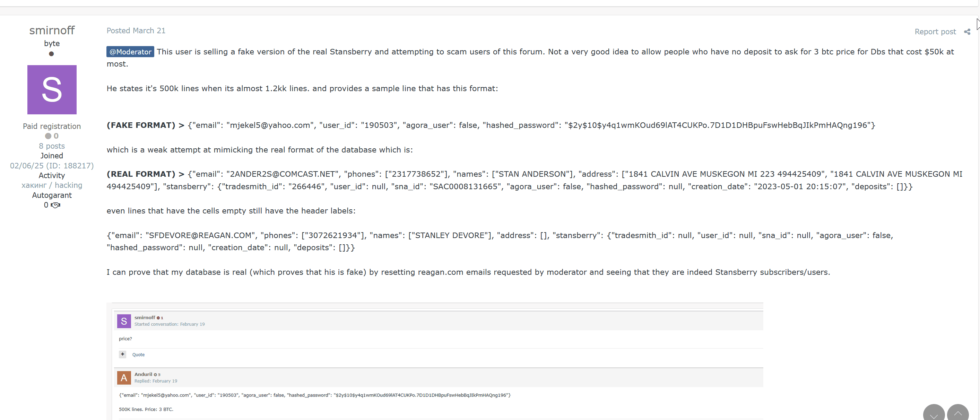Open the хакинг / hacking activity link
This screenshot has width=980, height=420.
(x=52, y=185)
